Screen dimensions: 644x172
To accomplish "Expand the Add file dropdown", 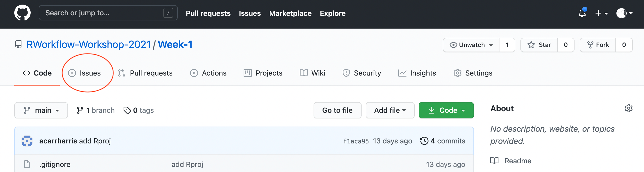I will 390,110.
